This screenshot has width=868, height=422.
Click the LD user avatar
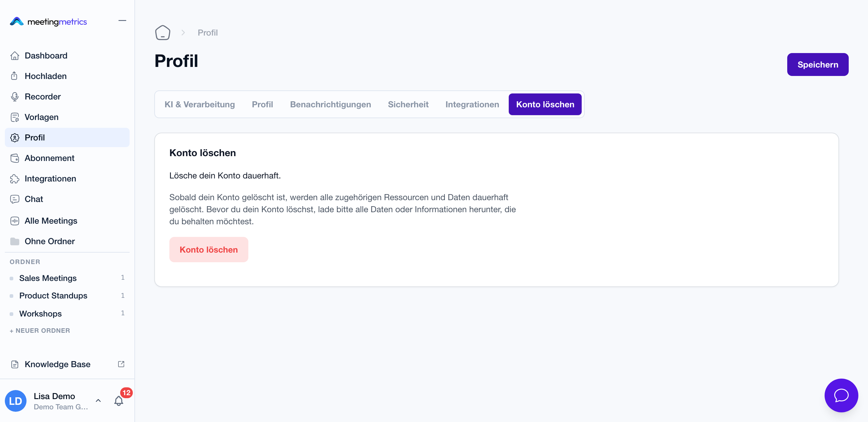coord(15,401)
